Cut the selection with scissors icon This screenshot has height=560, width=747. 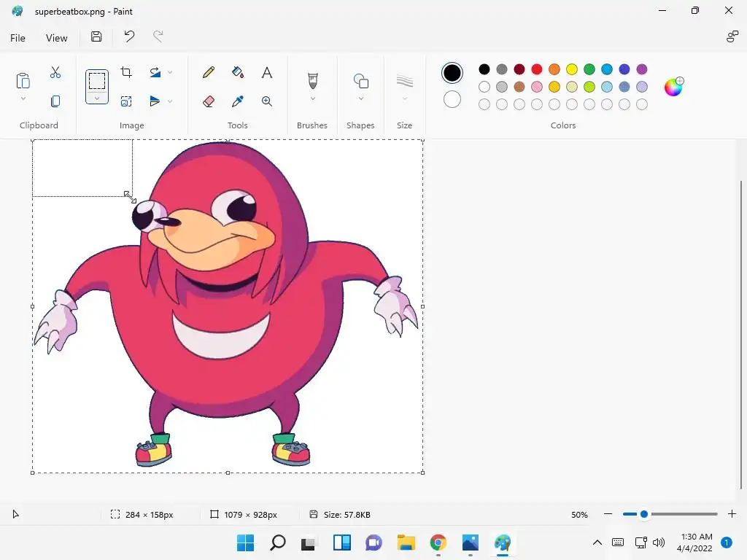click(x=55, y=72)
